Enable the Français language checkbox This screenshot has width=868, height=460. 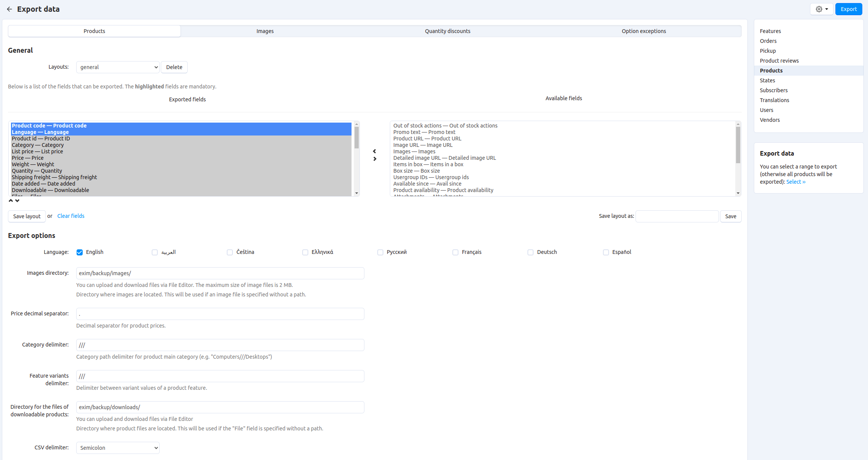click(x=455, y=252)
